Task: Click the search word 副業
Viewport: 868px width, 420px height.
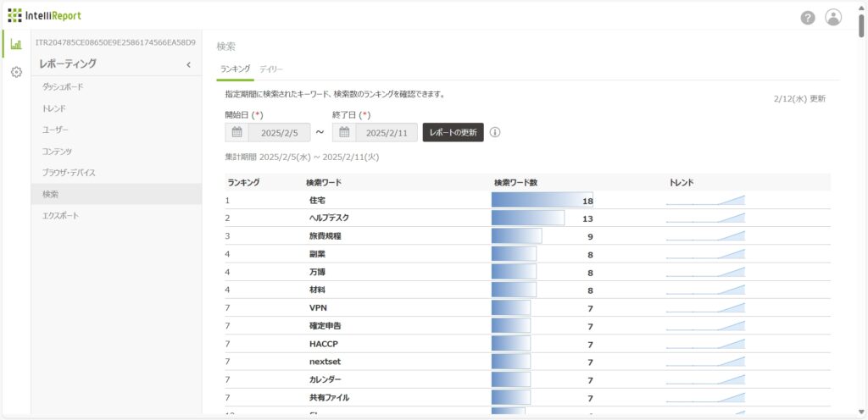Action: coord(318,254)
